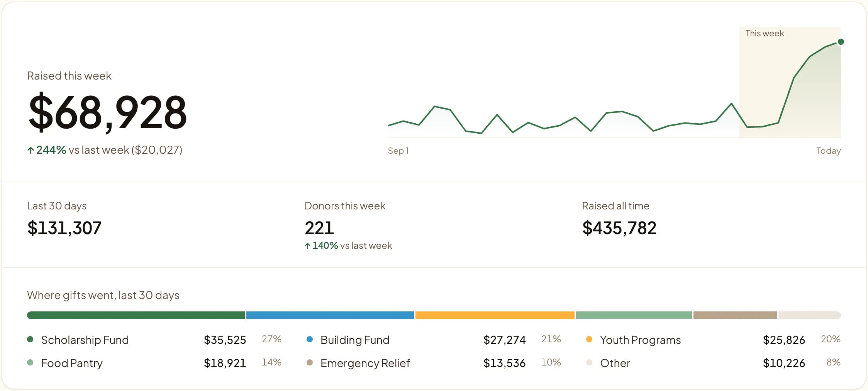
Task: Select the orange Youth Programs bar segment
Action: pos(495,315)
